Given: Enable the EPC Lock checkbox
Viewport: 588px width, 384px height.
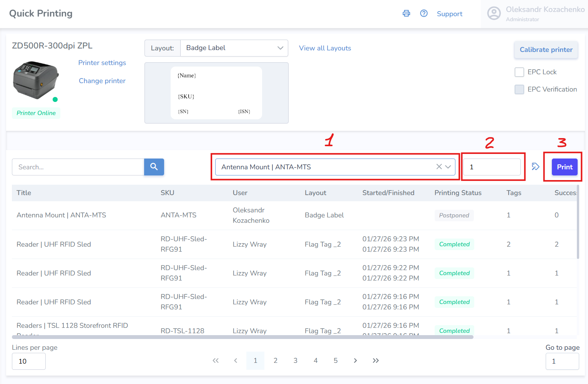Looking at the screenshot, I should click(x=519, y=72).
